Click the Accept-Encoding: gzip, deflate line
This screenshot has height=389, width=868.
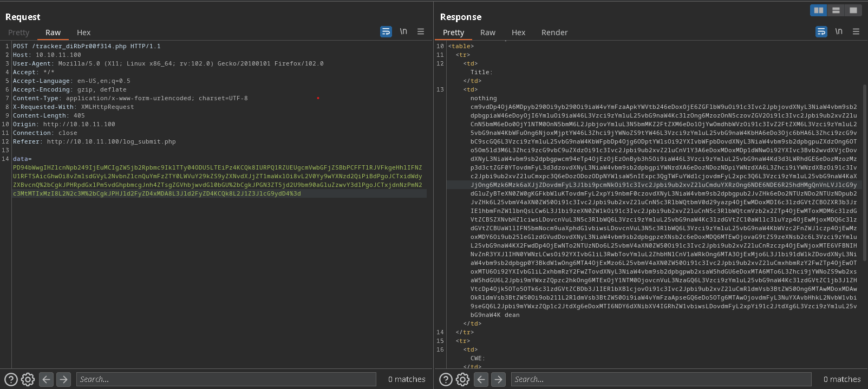[x=70, y=89]
